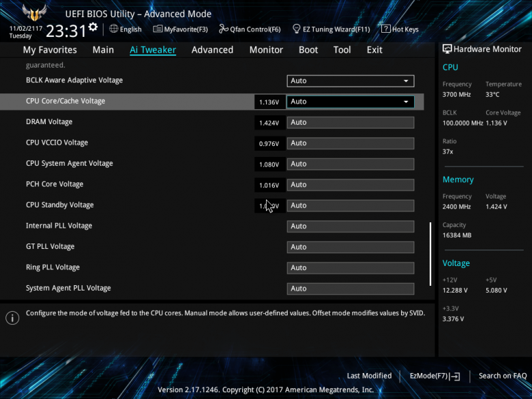Open the Tool tab
The height and width of the screenshot is (399, 532).
(342, 50)
